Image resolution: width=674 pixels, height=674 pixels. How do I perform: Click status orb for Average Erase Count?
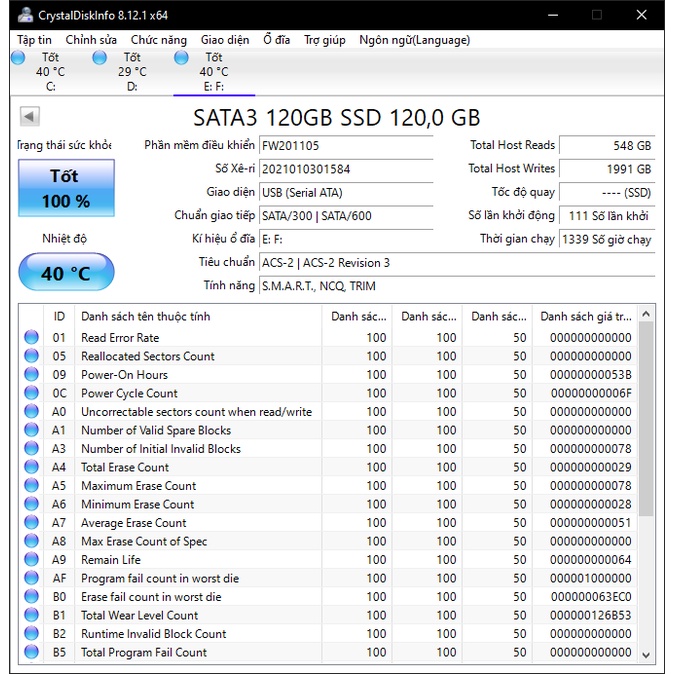pyautogui.click(x=31, y=522)
